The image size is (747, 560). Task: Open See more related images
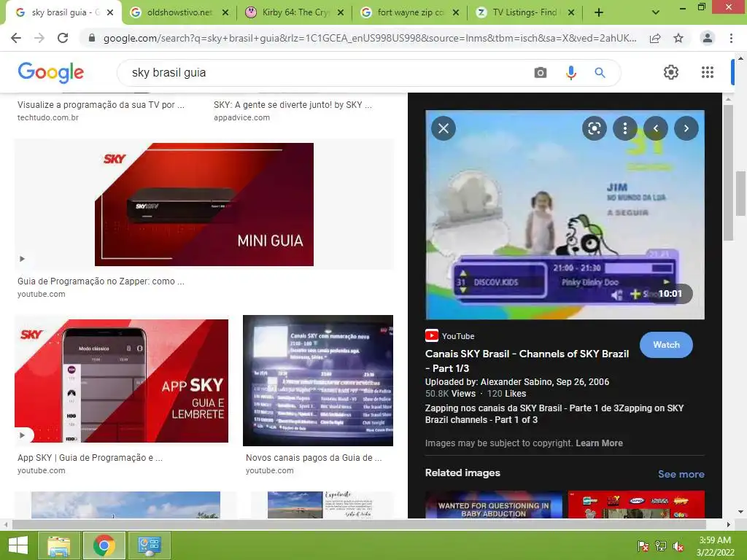(x=681, y=474)
